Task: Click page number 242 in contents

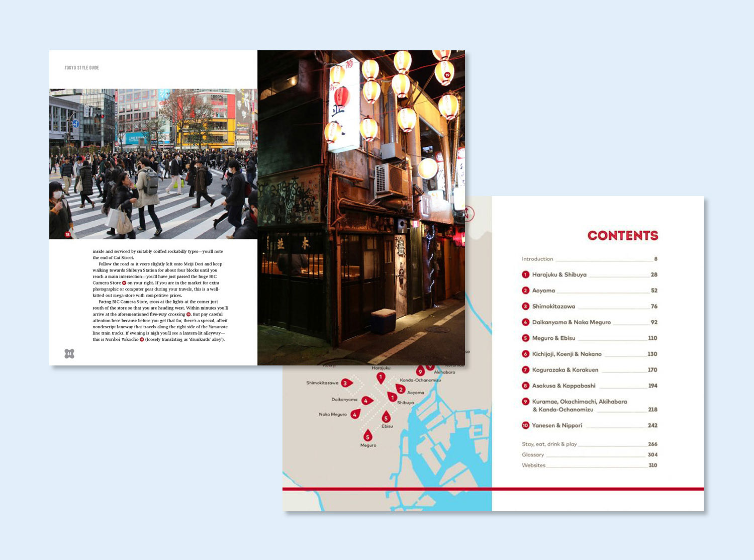Action: [652, 425]
